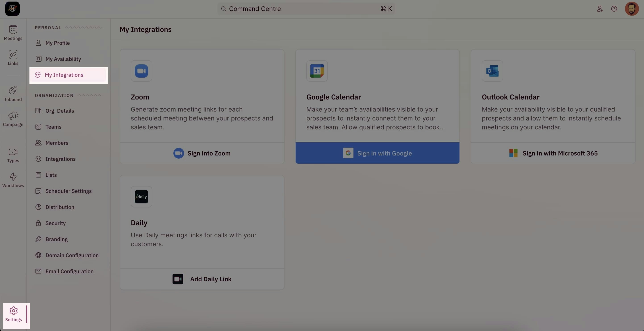Click the Google Calendar card title
The height and width of the screenshot is (331, 644).
(334, 97)
